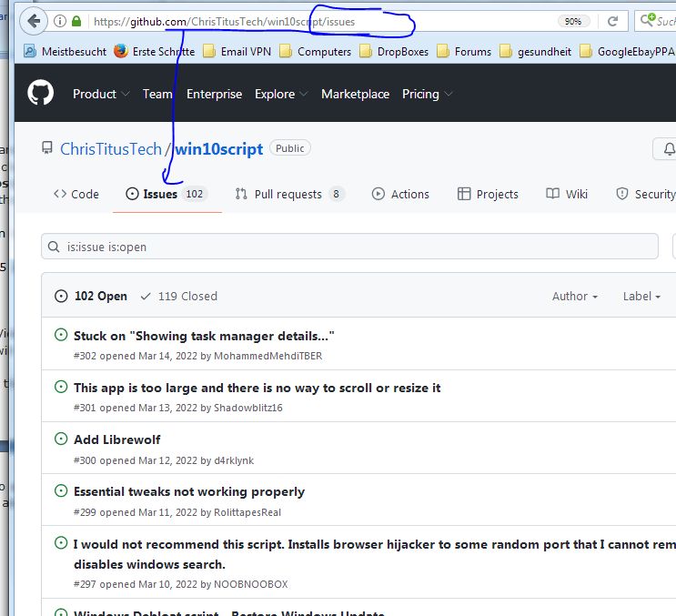676x616 pixels.
Task: Expand the Pricing menu in header
Action: tap(428, 94)
